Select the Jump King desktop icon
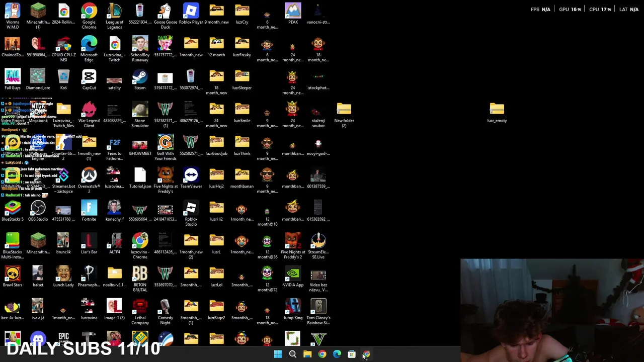This screenshot has height=362, width=644. [x=293, y=309]
